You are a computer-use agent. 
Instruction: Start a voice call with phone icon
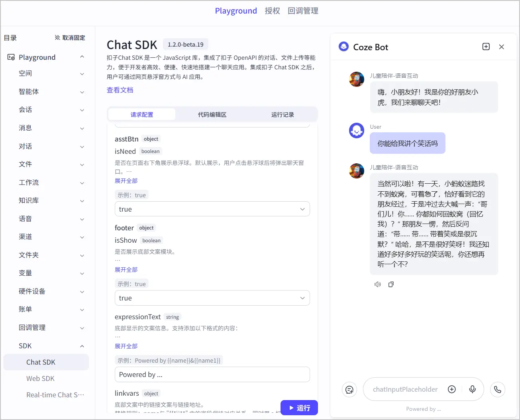click(x=498, y=389)
